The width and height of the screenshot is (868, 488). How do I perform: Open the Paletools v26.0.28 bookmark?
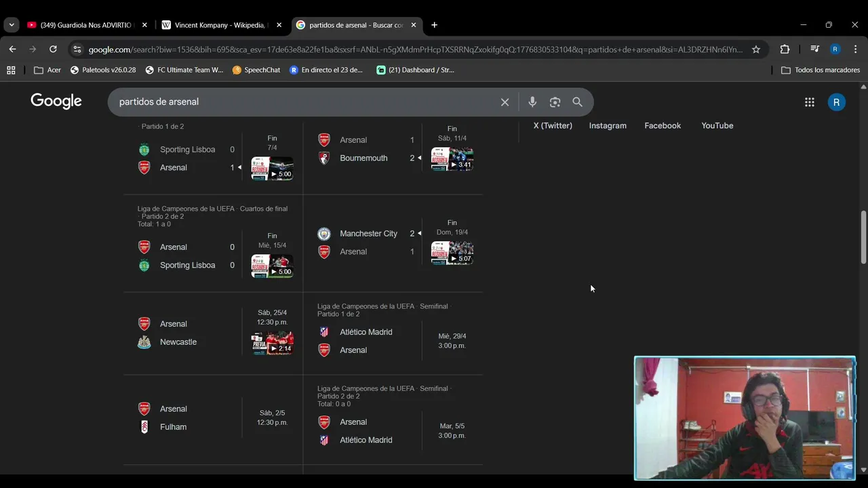[103, 70]
